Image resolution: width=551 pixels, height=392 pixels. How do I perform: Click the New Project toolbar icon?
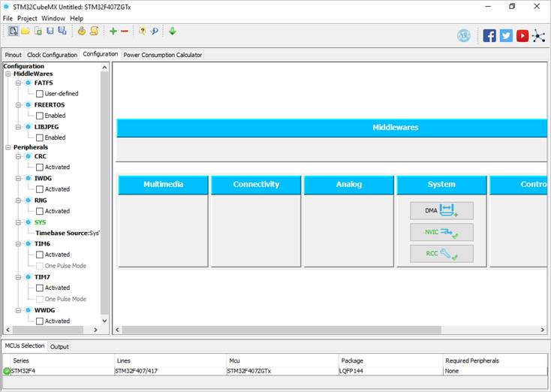(13, 32)
